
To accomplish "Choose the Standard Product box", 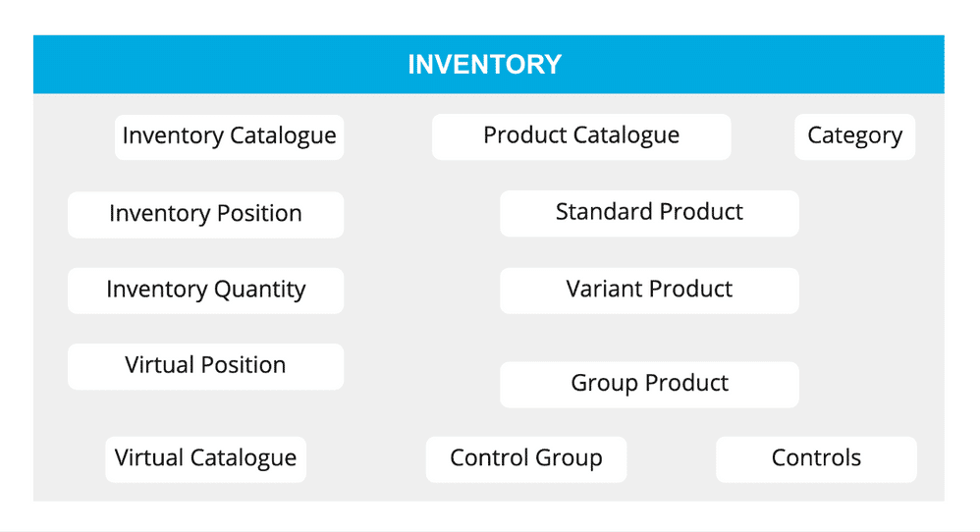I will point(649,213).
